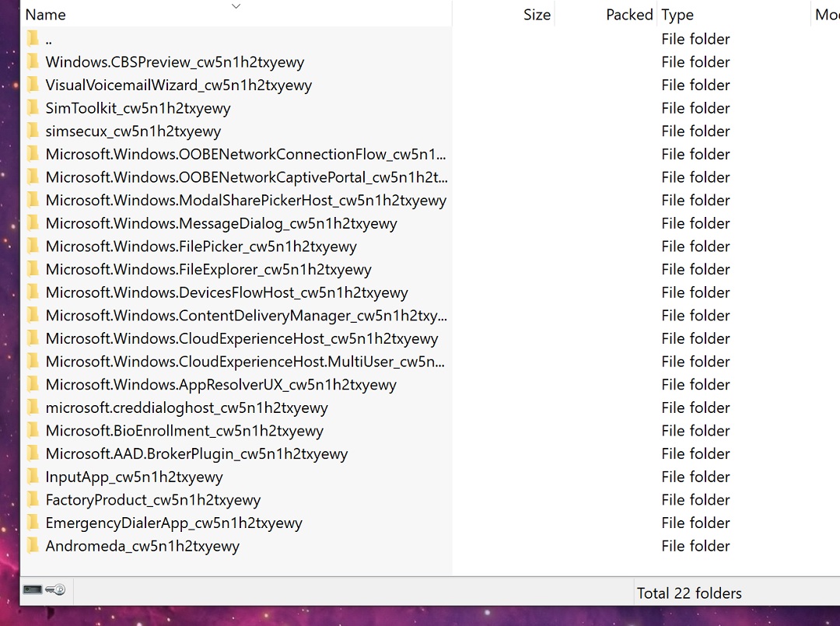Click the simsecux folder icon
The width and height of the screenshot is (840, 626).
[x=33, y=131]
